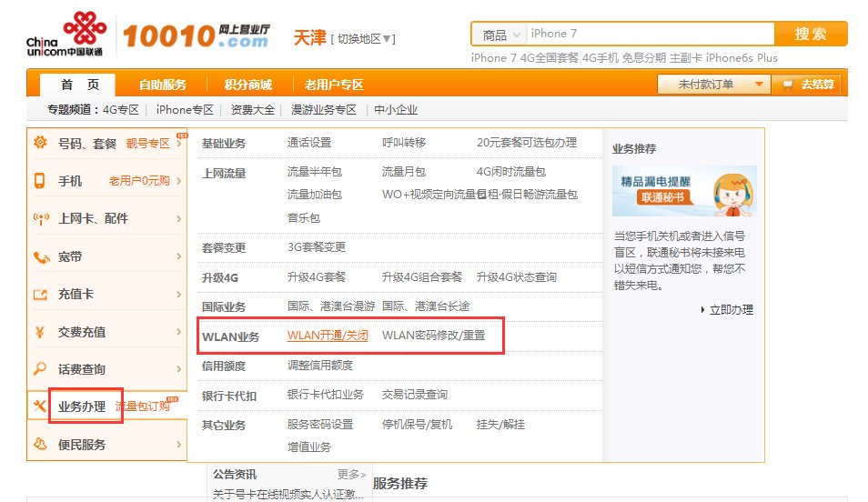This screenshot has height=502, width=868.
Task: Open the 音乐包 link
Action: (303, 217)
